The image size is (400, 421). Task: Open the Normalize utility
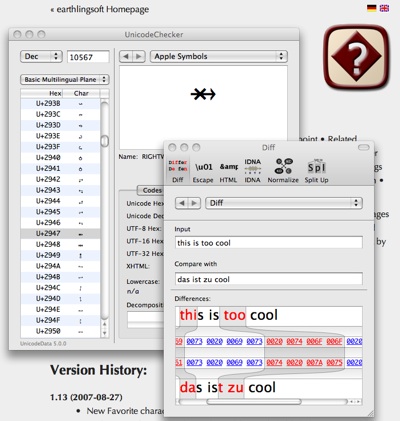(x=283, y=170)
